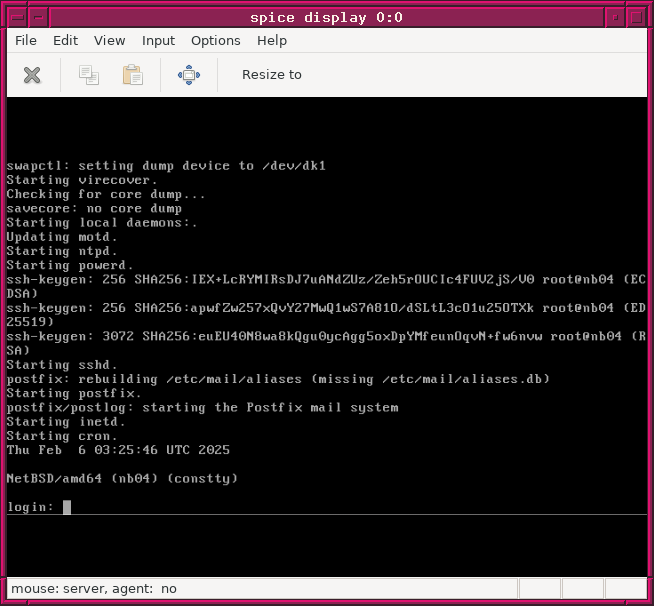Click the paste clipboard toolbar icon
The height and width of the screenshot is (606, 654).
(x=132, y=75)
